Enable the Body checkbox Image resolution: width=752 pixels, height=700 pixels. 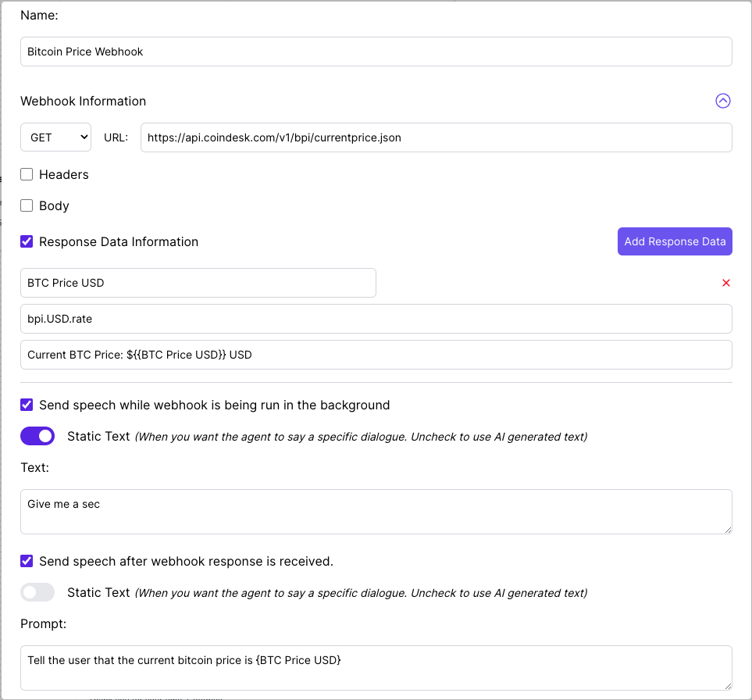[27, 205]
